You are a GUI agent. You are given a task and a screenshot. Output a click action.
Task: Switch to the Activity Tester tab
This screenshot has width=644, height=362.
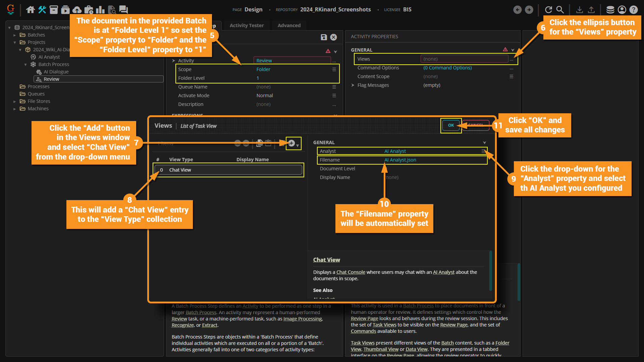click(x=247, y=25)
